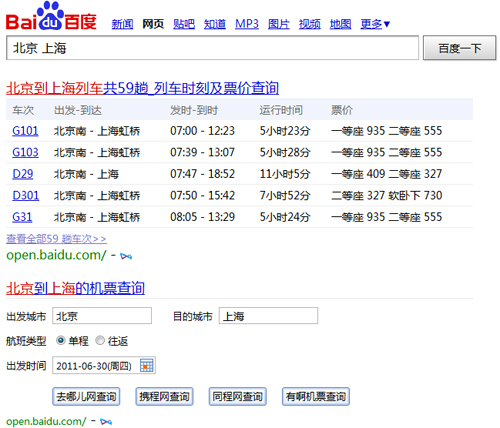
Task: Open the D301 train link
Action: [26, 195]
